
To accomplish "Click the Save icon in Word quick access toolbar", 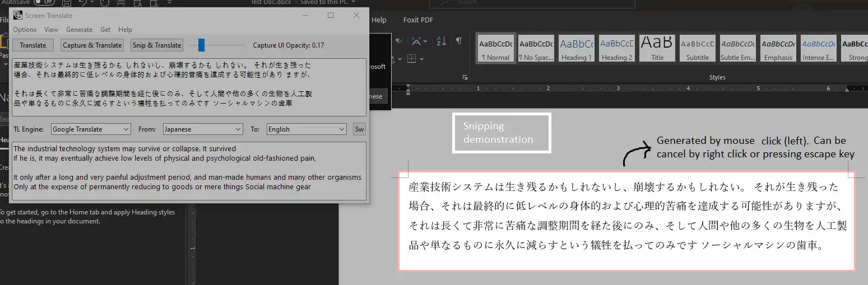I will click(x=67, y=2).
